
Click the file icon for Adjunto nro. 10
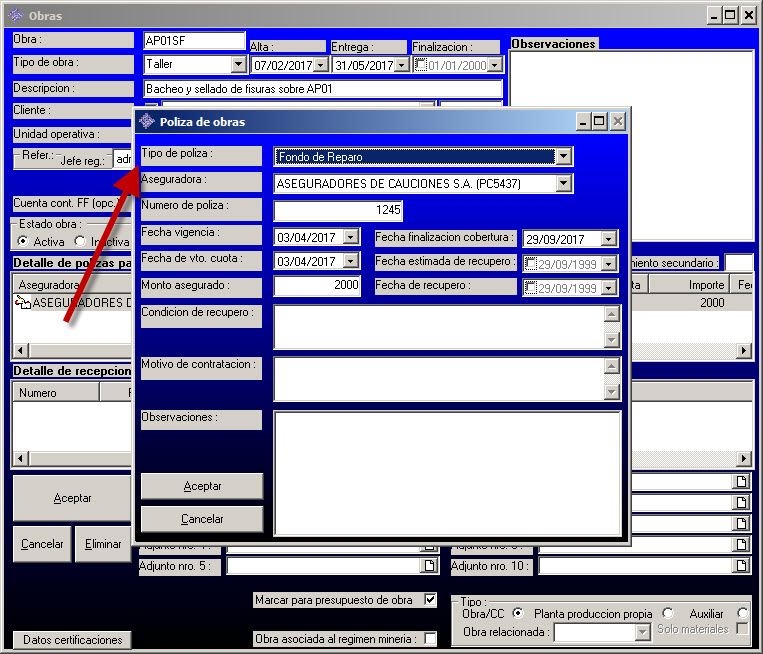(741, 566)
